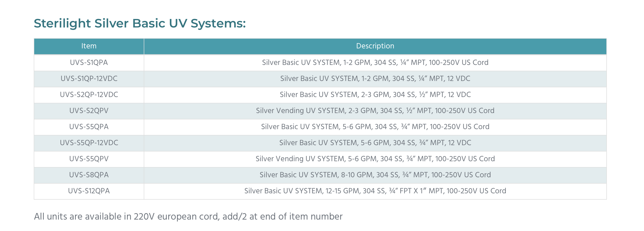Select the UVS-S12QPA item cell
Viewport: 644px width, 231px height.
tap(89, 191)
